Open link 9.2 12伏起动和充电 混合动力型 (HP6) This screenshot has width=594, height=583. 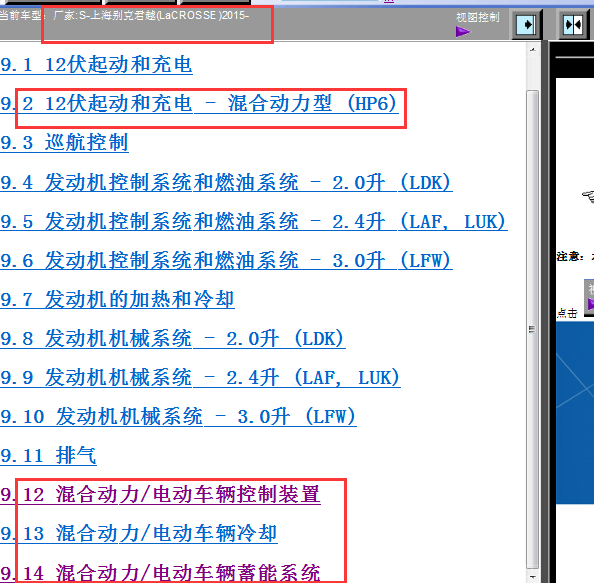(x=199, y=103)
